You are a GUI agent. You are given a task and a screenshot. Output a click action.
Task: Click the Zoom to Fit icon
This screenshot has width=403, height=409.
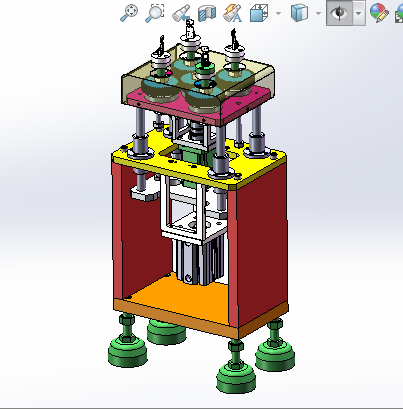(129, 13)
